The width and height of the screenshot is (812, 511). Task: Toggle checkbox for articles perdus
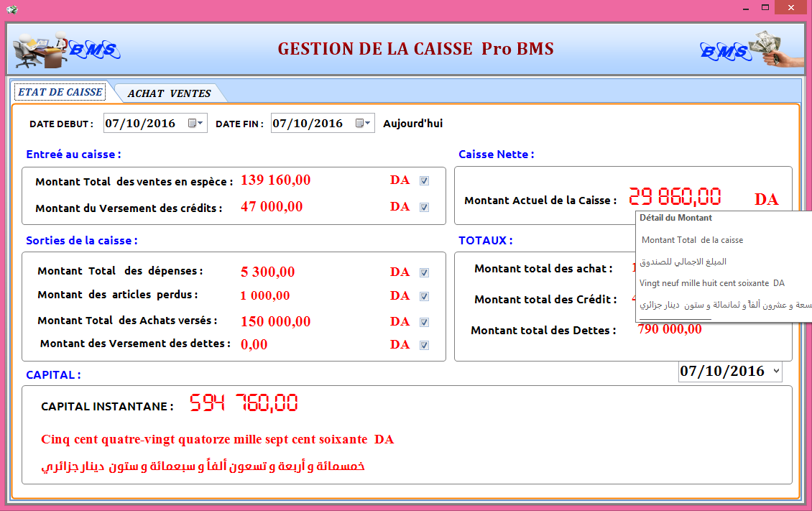(424, 297)
